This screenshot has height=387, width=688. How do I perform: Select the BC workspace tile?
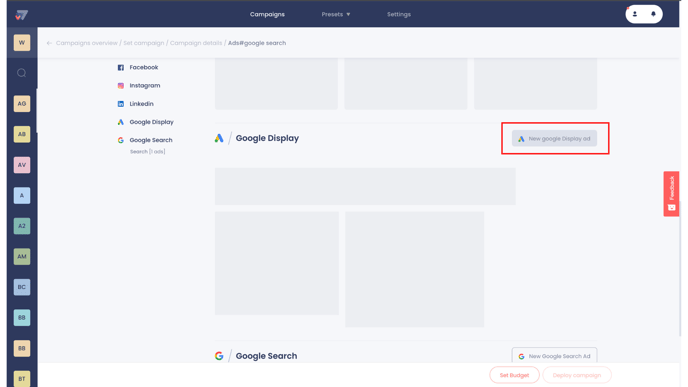click(22, 287)
